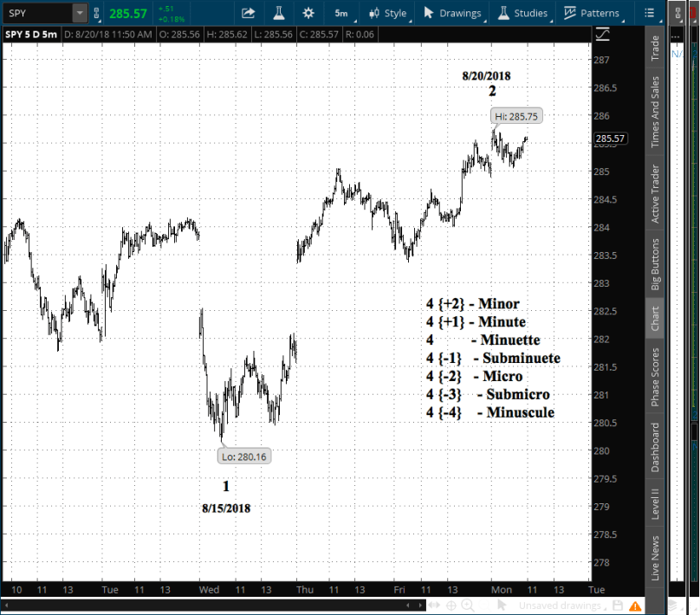Toggle the symbol link icon beside SPY
The height and width of the screenshot is (615, 700).
(97, 14)
